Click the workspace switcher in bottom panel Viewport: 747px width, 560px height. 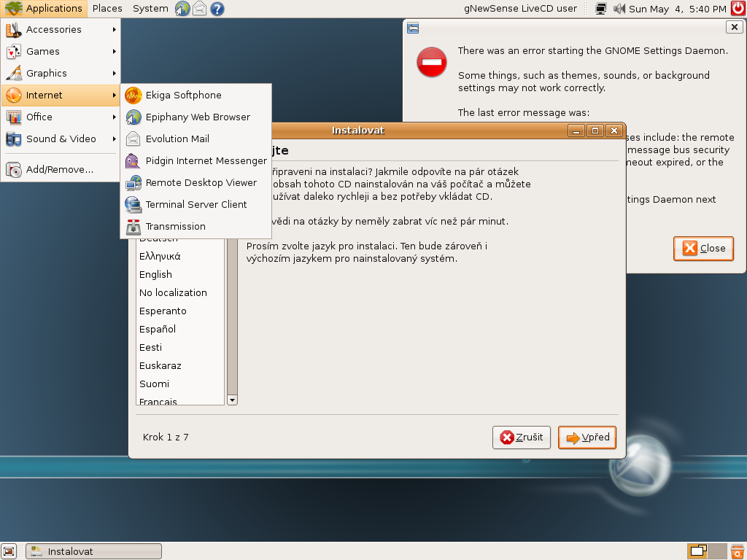[707, 551]
